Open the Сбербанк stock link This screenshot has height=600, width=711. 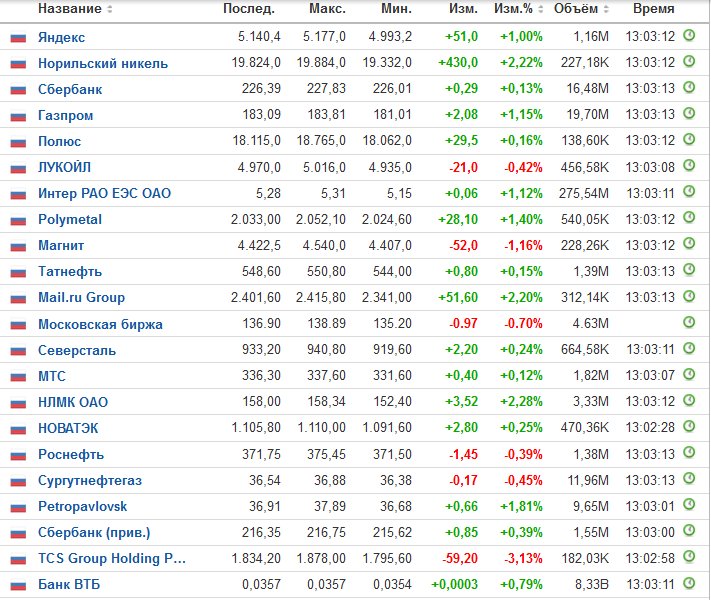[70, 89]
